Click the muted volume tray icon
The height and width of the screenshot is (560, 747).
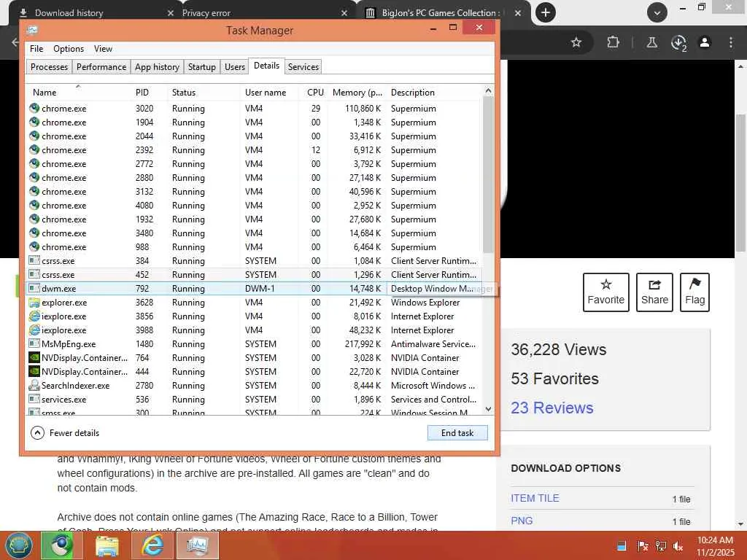[x=678, y=545]
